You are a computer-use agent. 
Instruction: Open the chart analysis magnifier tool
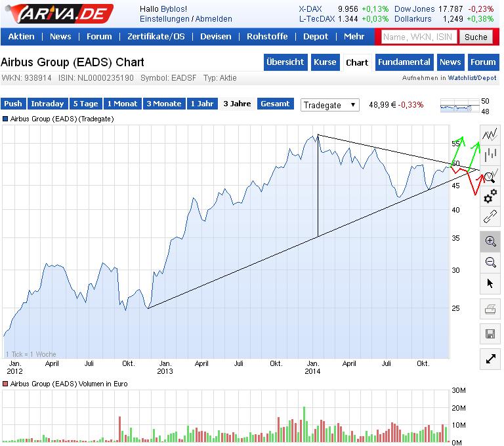point(490,175)
